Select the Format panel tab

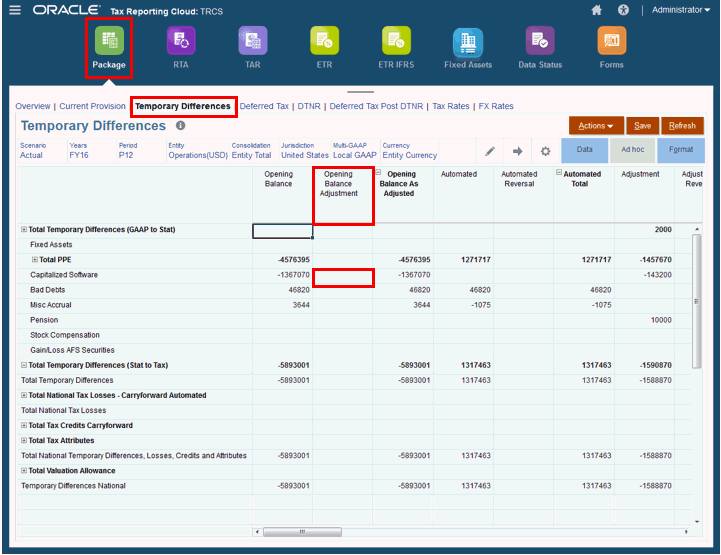pos(681,150)
